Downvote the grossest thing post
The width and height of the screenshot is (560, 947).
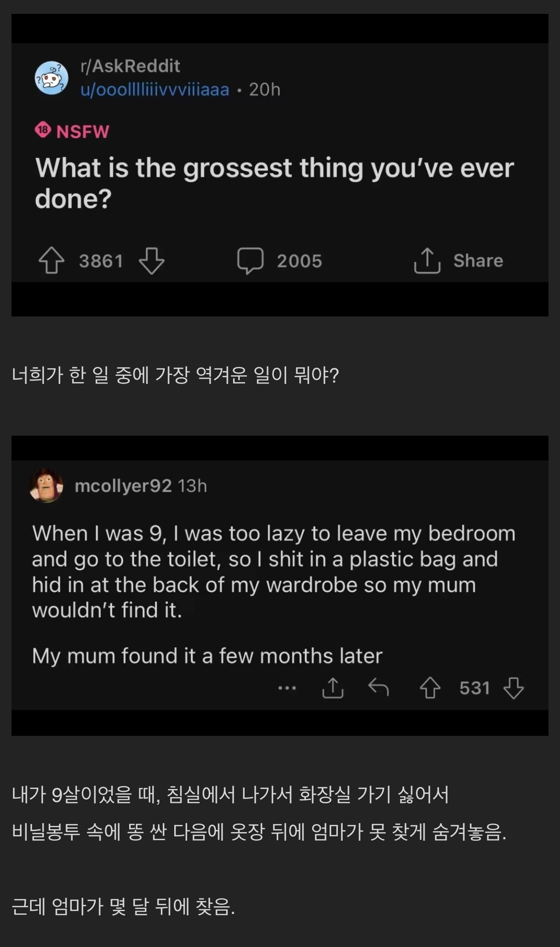tap(151, 260)
